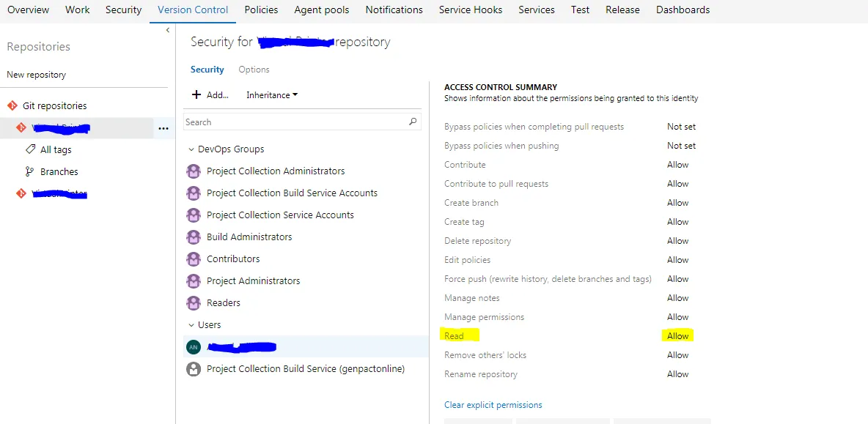Click the All tags tag icon
868x424 pixels.
pyautogui.click(x=30, y=149)
